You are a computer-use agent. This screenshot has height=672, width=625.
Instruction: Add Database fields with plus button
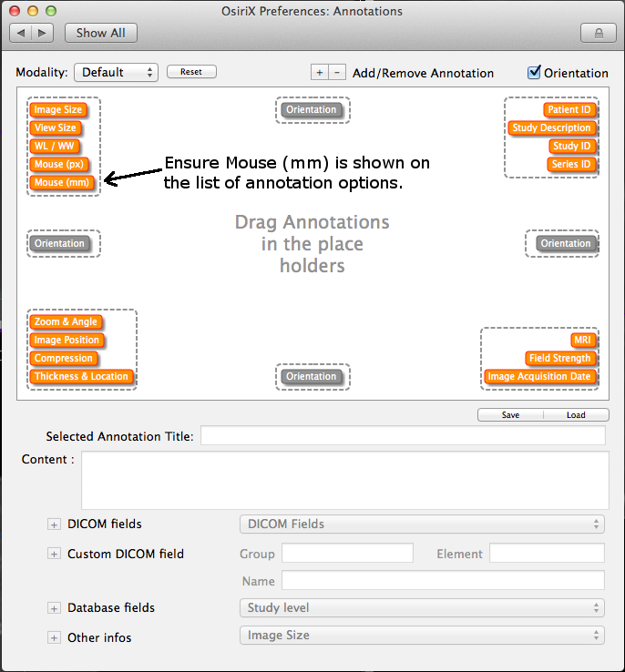tap(54, 608)
